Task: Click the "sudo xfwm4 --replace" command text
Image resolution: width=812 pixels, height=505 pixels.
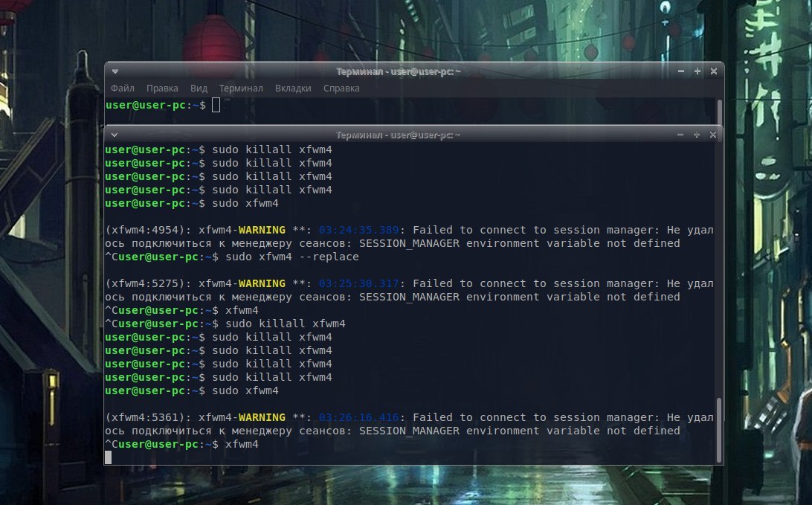Action: pos(292,257)
